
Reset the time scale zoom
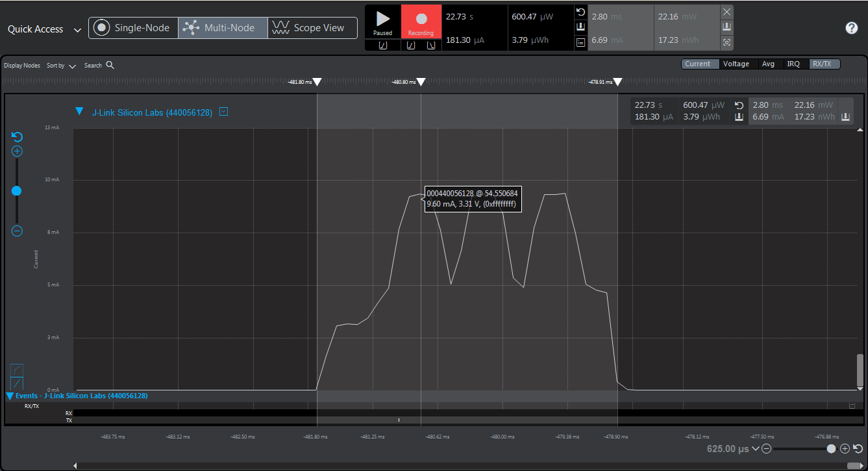[858, 449]
